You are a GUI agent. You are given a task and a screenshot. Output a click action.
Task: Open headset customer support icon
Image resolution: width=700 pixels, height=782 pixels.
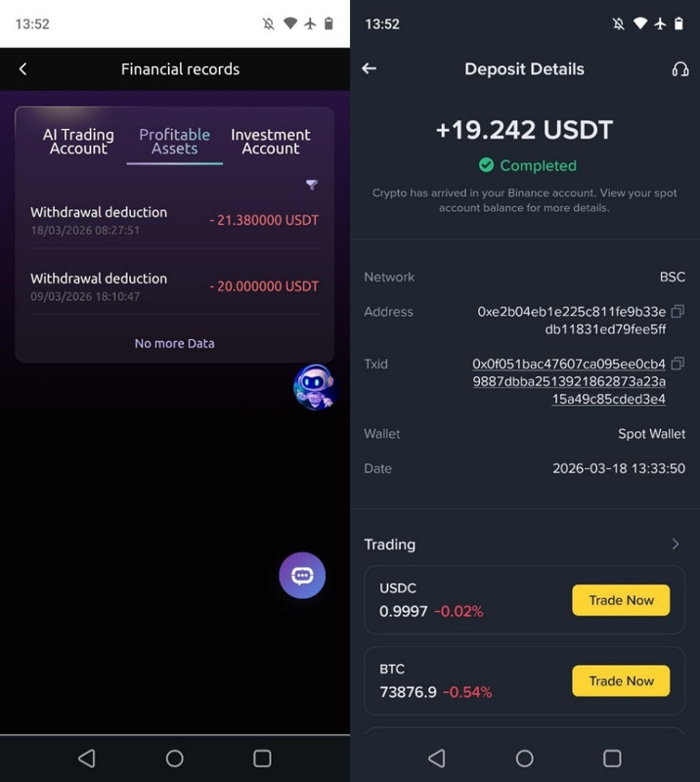coord(679,68)
